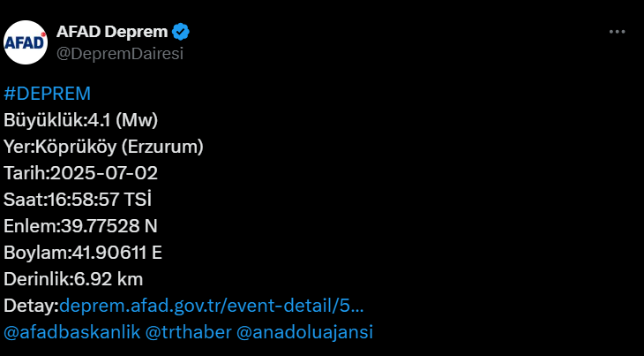Follow the deprem.afad.gov.tr event-detail link
The width and height of the screenshot is (644, 356).
(212, 306)
